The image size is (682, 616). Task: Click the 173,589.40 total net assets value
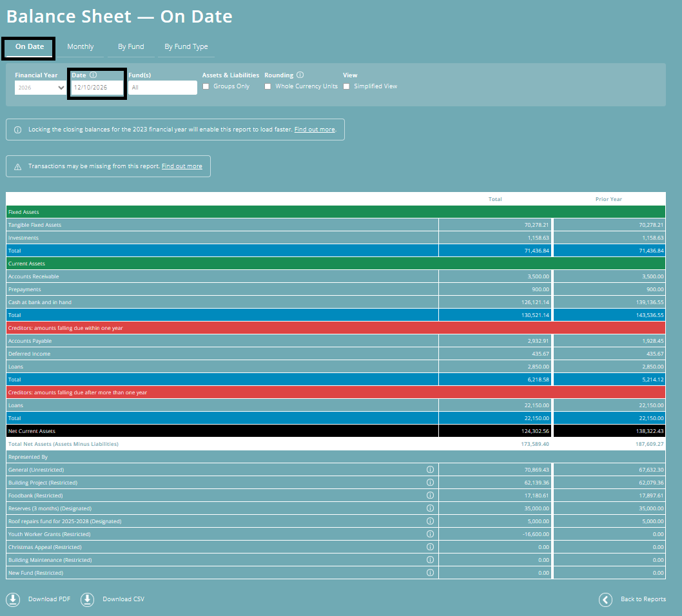point(535,444)
